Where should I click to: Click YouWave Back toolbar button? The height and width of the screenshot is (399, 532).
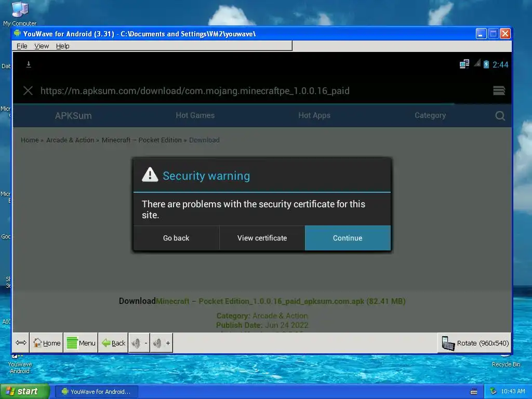pyautogui.click(x=113, y=343)
